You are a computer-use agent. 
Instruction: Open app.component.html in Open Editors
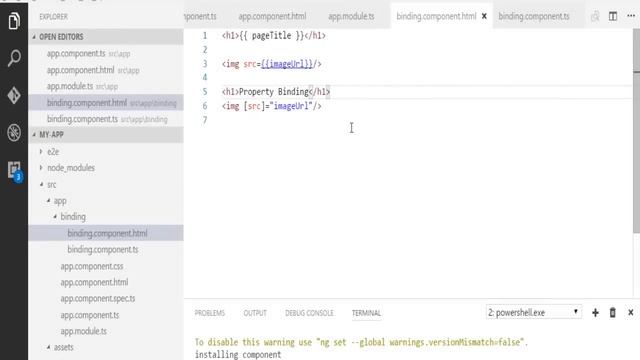(106, 70)
